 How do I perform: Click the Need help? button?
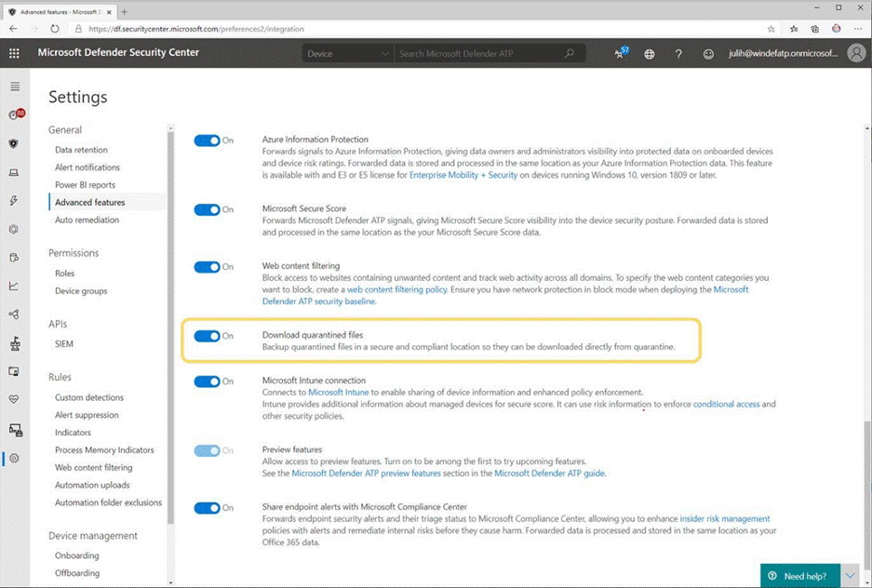point(800,576)
